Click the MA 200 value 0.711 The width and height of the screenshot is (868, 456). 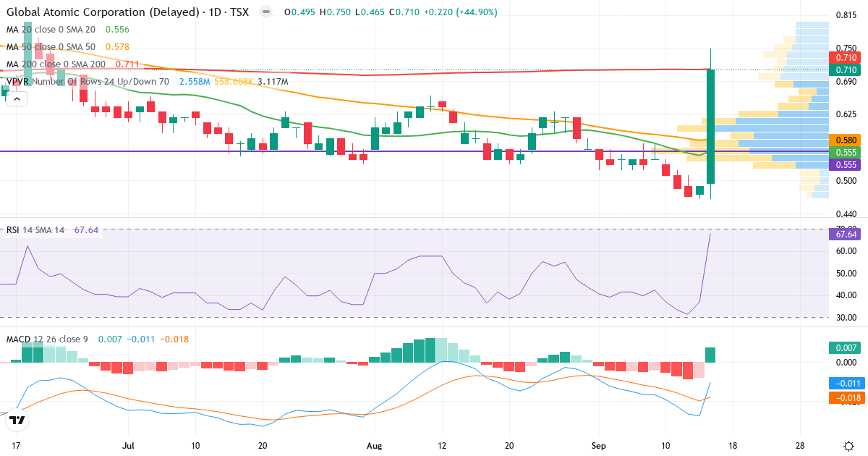point(129,64)
